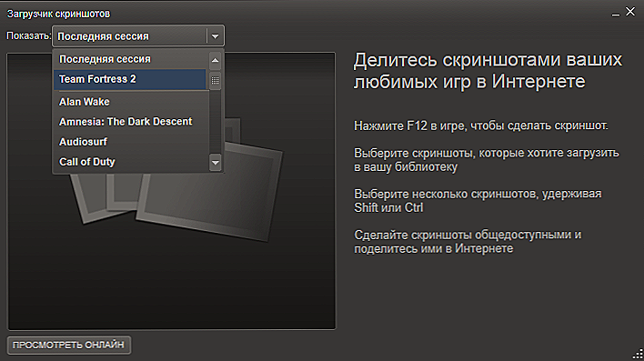This screenshot has height=361, width=644.
Task: Minimize the Загрузчик скриншотов window
Action: coord(615,13)
